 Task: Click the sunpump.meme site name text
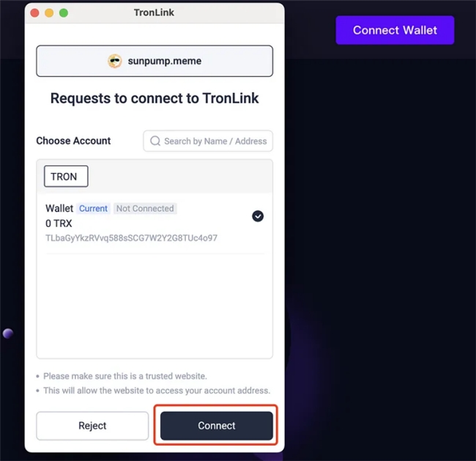(x=165, y=61)
